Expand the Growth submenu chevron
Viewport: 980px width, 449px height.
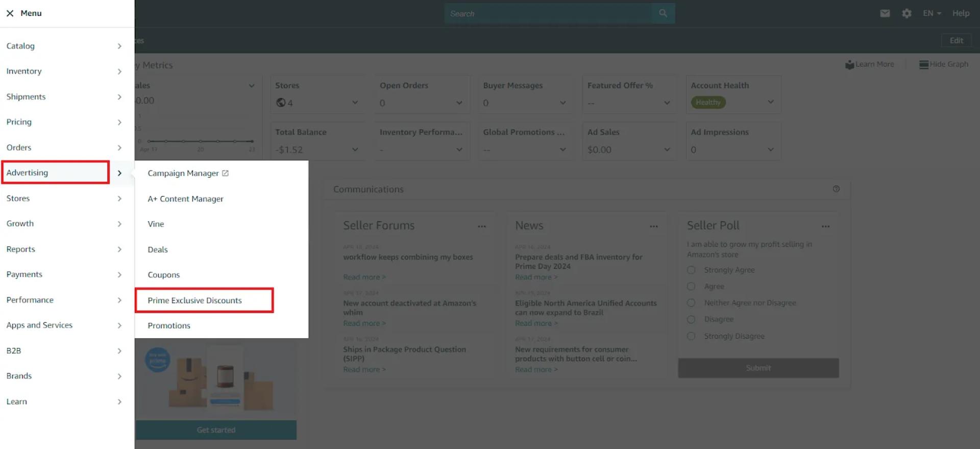point(119,224)
